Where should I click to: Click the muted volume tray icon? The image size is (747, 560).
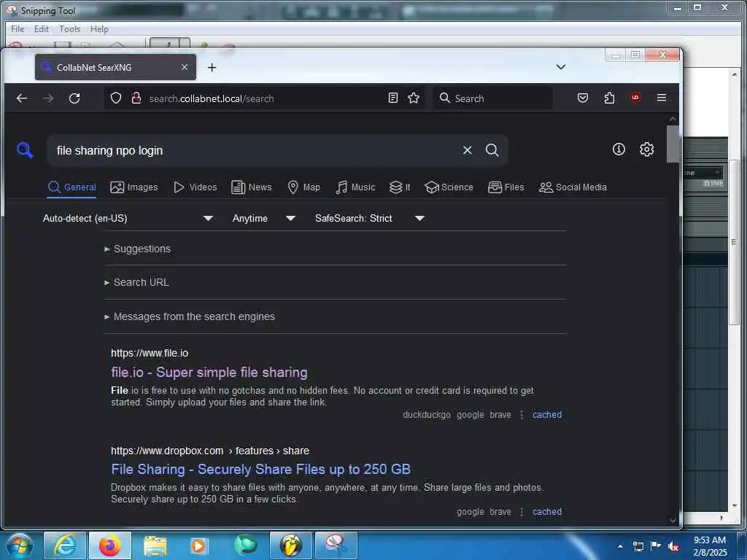[x=673, y=546]
